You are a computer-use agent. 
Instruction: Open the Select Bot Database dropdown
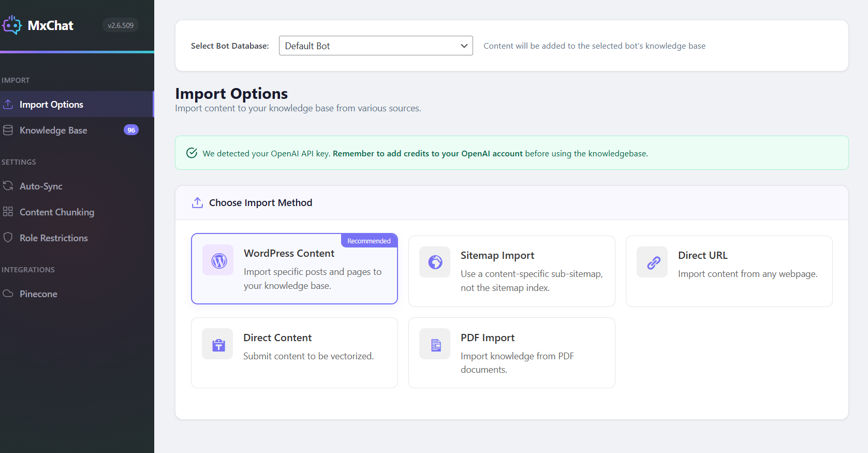(x=376, y=46)
